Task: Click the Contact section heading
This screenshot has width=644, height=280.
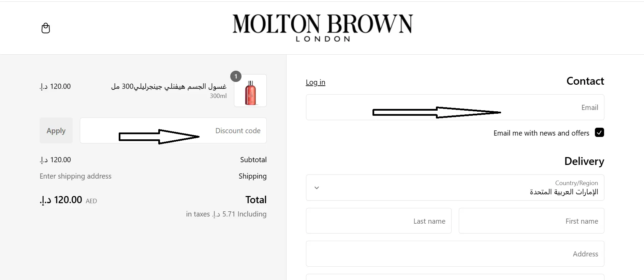Action: pos(585,81)
